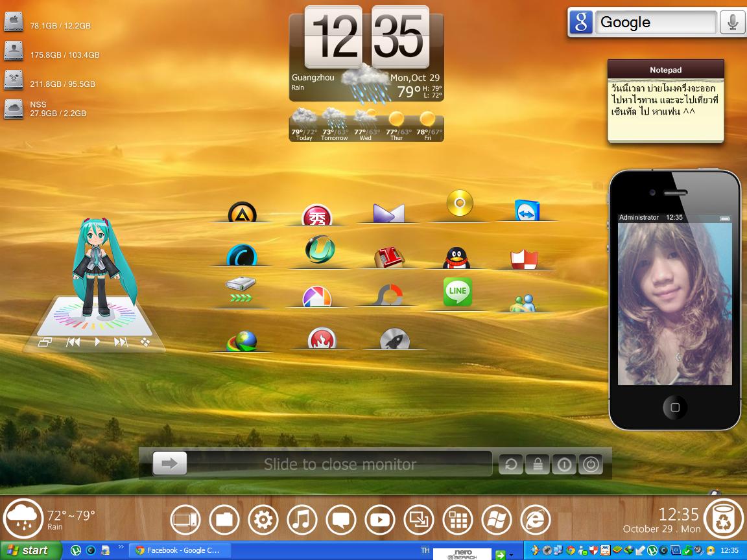Image resolution: width=747 pixels, height=560 pixels.
Task: Launch the TeamViewer shortcut
Action: tap(527, 210)
